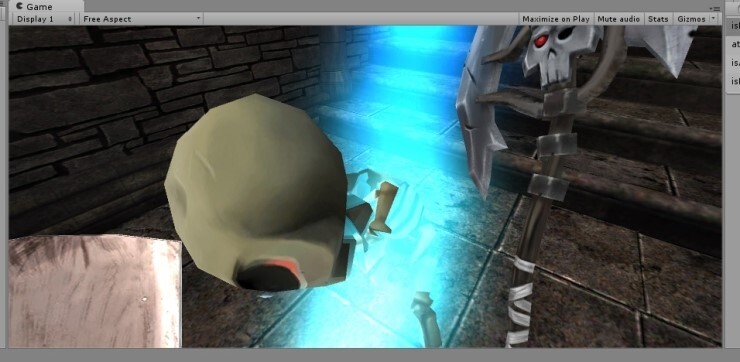Image resolution: width=740 pixels, height=362 pixels.
Task: Toggle the Gizmos button
Action: (691, 19)
